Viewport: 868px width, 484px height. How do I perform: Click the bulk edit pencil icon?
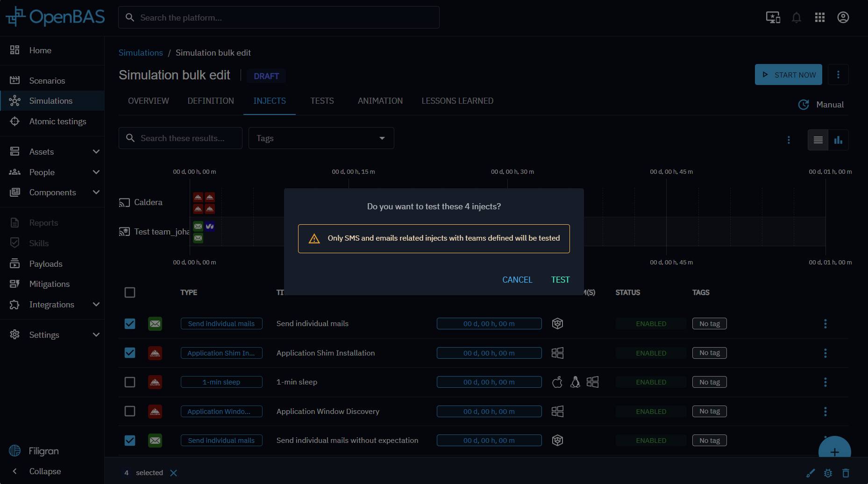tap(811, 473)
